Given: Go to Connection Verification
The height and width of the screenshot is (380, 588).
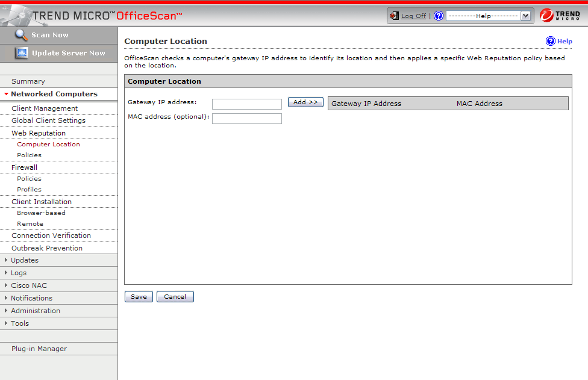Looking at the screenshot, I should coord(51,235).
